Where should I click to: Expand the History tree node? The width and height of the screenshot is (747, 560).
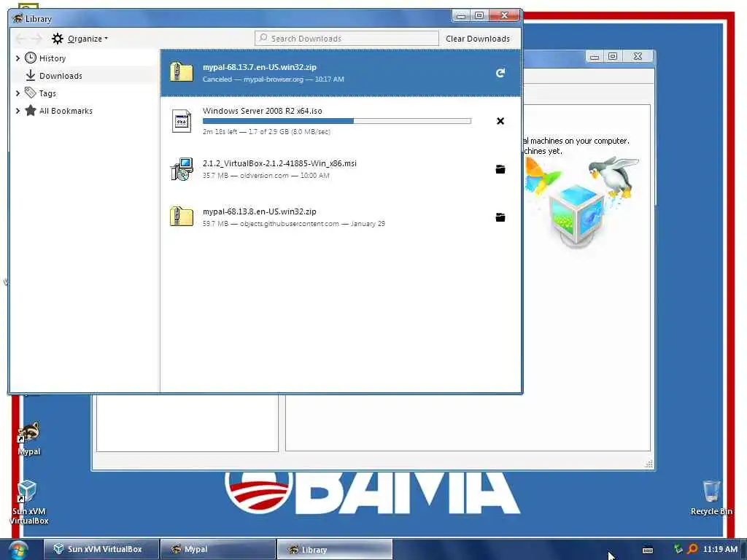[18, 58]
